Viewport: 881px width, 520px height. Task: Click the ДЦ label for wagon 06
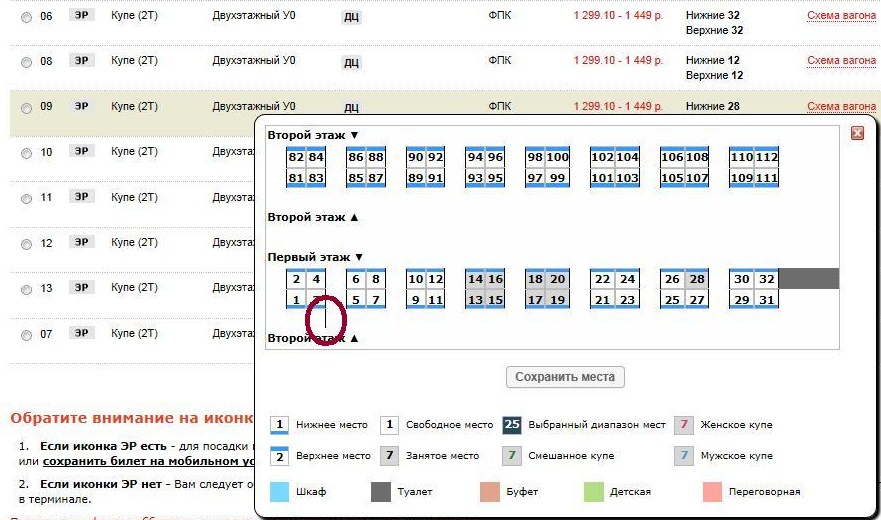pyautogui.click(x=351, y=17)
